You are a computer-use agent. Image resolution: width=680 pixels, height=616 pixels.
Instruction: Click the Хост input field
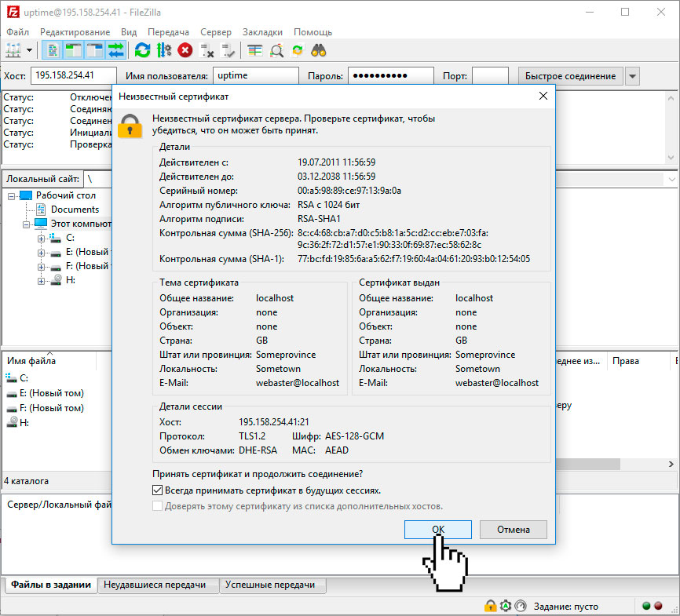[73, 75]
